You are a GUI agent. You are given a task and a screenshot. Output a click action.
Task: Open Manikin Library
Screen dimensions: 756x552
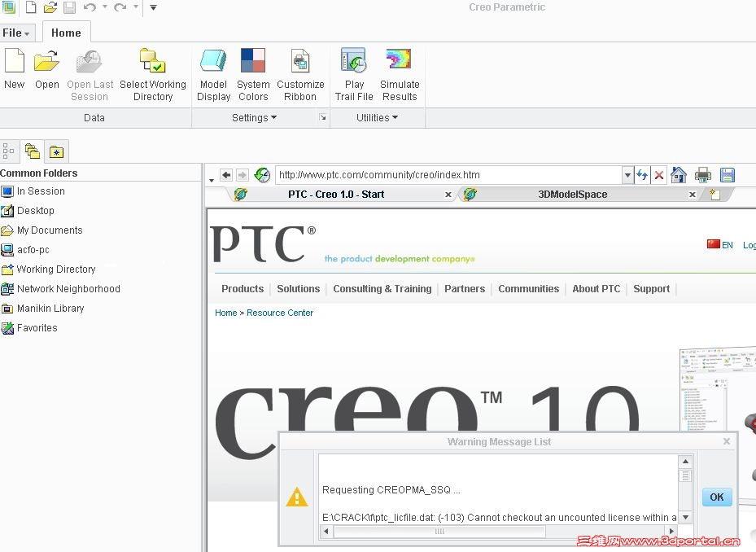click(x=42, y=309)
